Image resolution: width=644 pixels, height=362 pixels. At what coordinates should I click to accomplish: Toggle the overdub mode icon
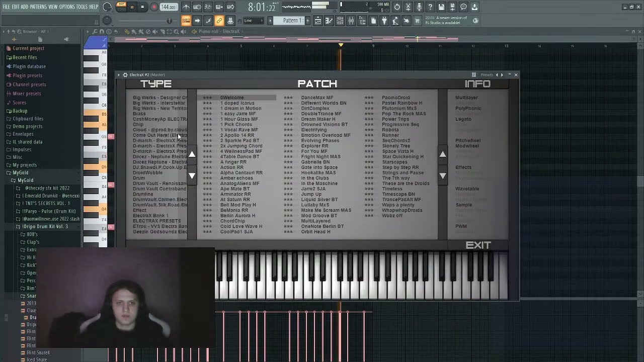tap(219, 7)
